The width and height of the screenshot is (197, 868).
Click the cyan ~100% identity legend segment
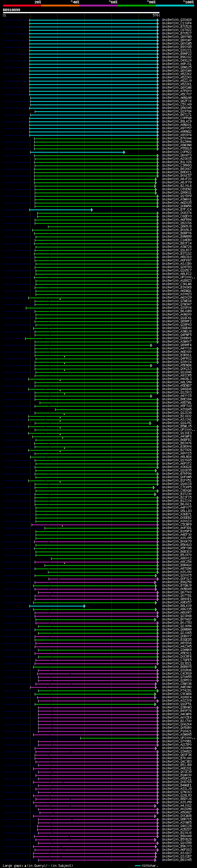(175, 6)
